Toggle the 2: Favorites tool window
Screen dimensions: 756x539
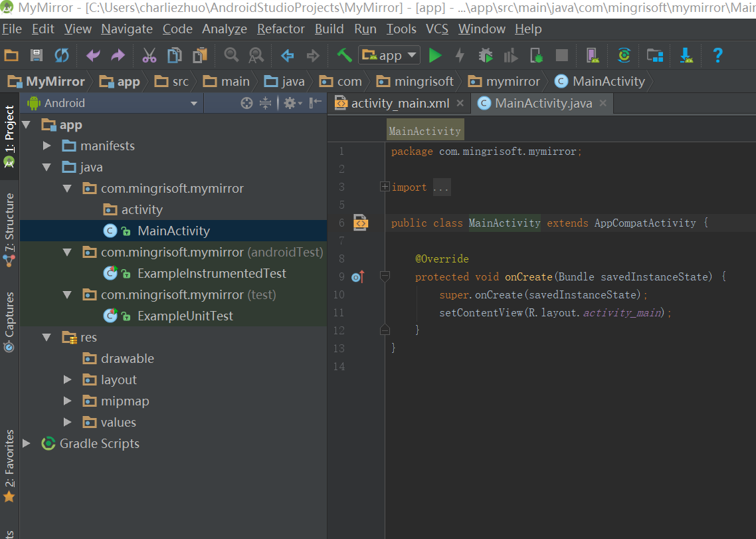pos(9,466)
